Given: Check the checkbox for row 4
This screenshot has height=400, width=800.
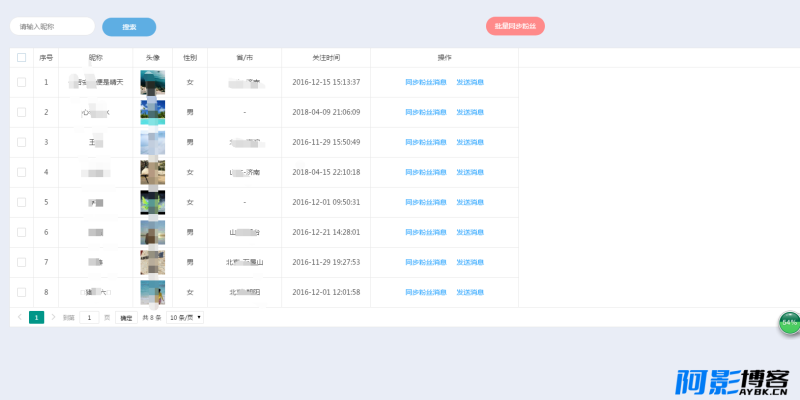Looking at the screenshot, I should pos(21,172).
